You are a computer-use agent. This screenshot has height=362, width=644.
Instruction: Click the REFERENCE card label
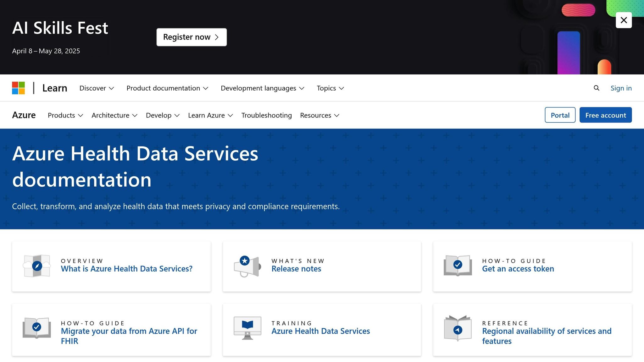[505, 323]
